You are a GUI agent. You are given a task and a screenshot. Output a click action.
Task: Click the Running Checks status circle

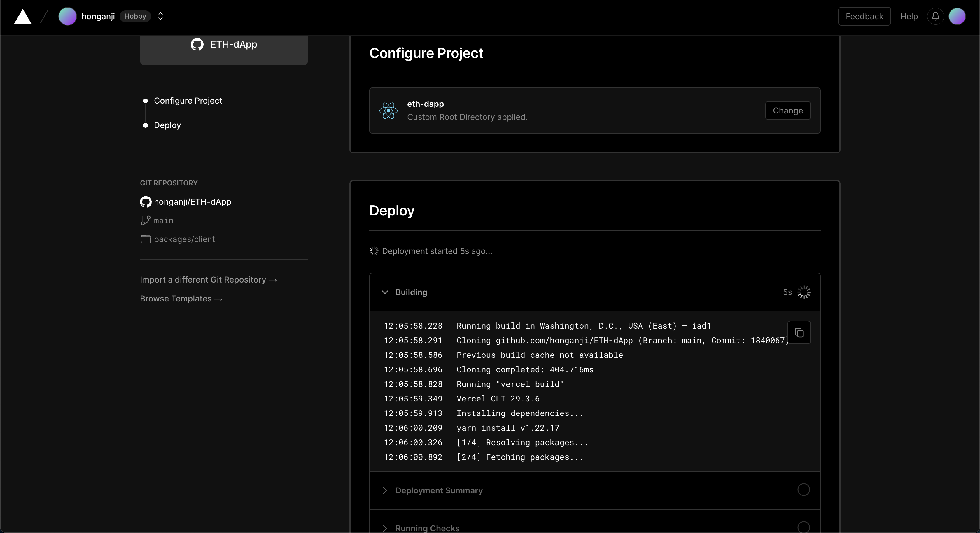804,527
